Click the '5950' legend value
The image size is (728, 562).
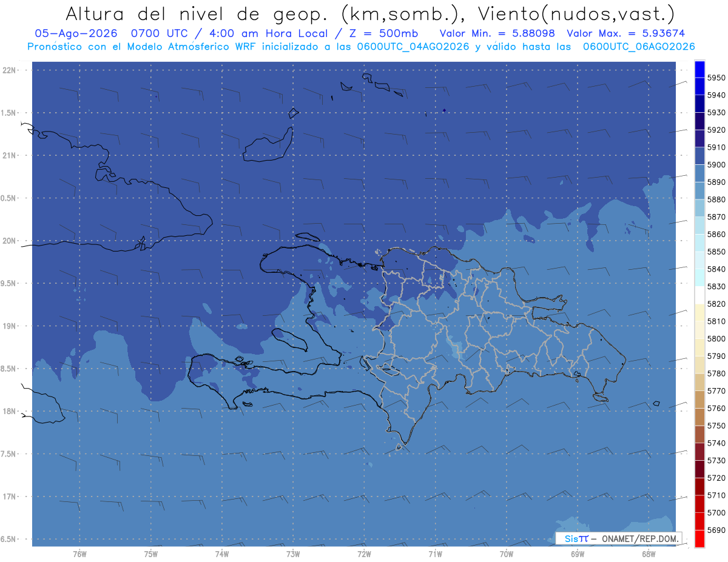[716, 78]
